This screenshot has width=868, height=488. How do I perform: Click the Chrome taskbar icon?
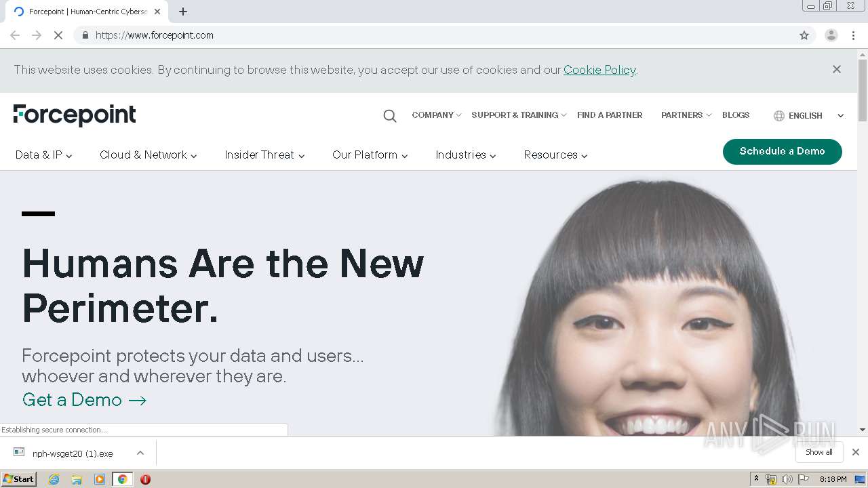[123, 479]
